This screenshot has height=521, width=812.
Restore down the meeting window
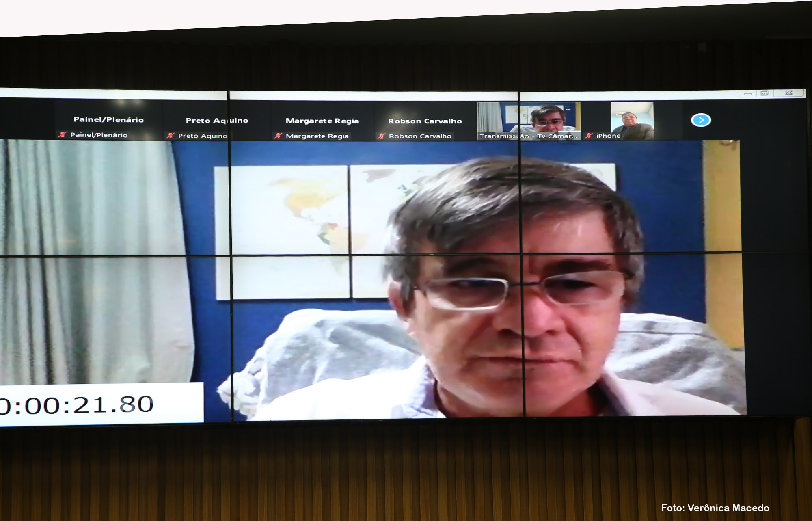[x=764, y=93]
